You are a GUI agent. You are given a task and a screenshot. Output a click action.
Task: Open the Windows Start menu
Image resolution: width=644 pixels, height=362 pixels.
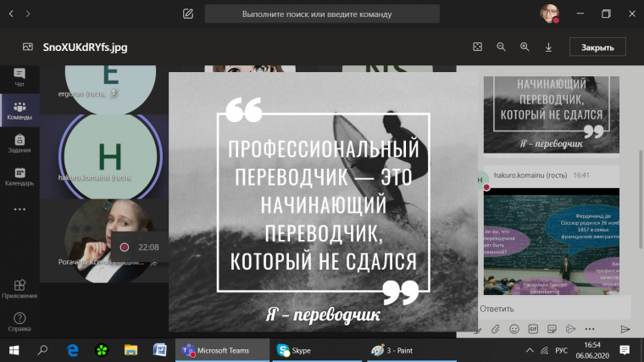[14, 350]
